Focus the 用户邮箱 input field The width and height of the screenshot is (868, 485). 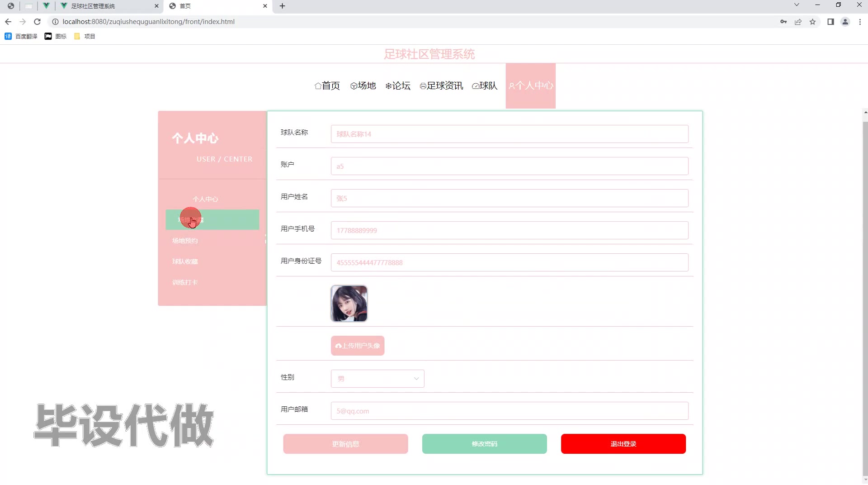tap(509, 411)
